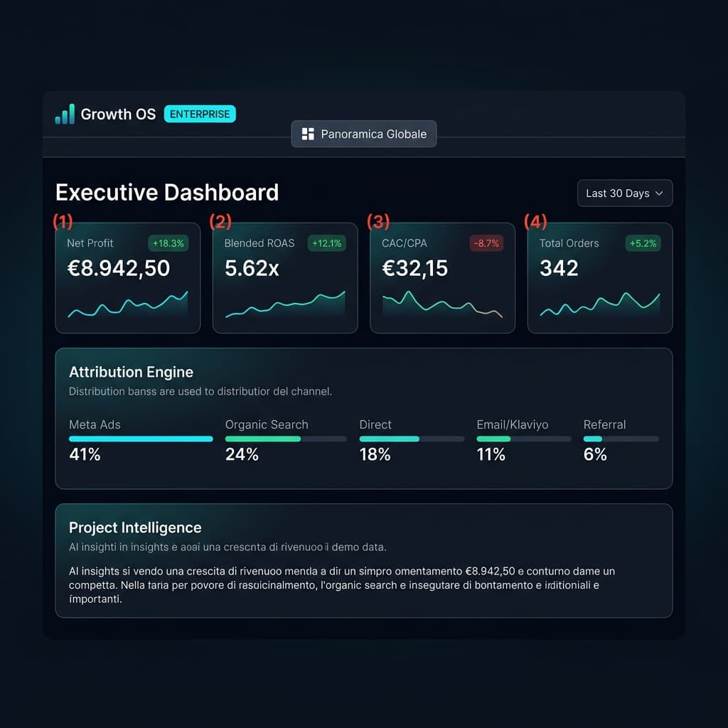Open the Last 30 Days dropdown
The height and width of the screenshot is (728, 728).
[x=624, y=193]
